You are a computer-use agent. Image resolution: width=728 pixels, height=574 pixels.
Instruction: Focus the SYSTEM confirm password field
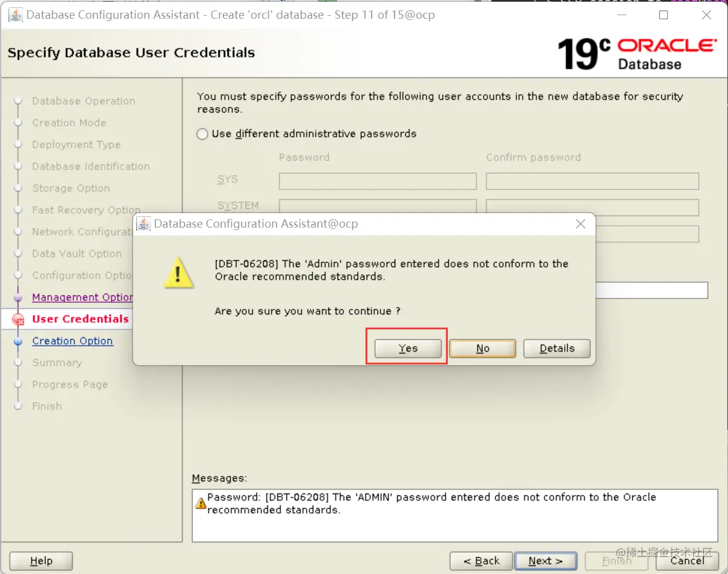(592, 208)
